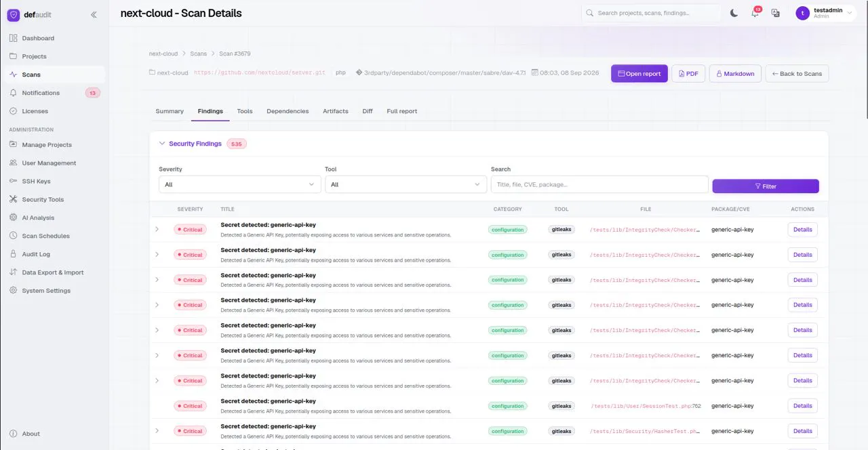Click the sidebar notifications badge 13

pyautogui.click(x=93, y=93)
